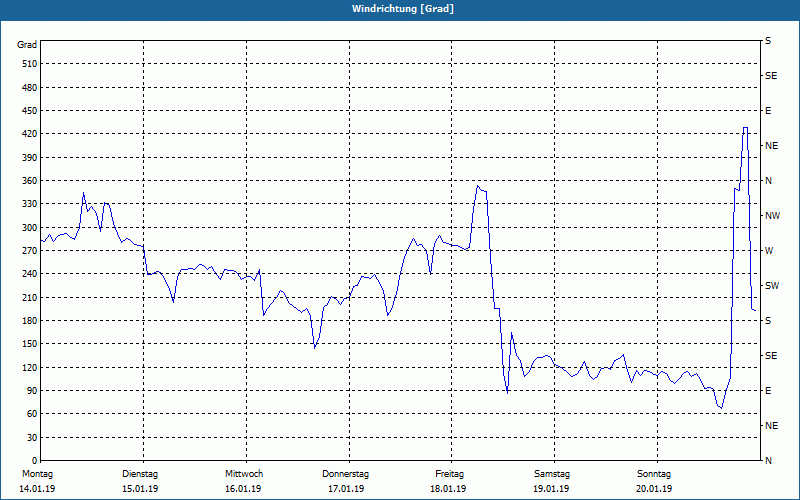
Task: Select the SE compass label near 120-150
Action: point(771,356)
